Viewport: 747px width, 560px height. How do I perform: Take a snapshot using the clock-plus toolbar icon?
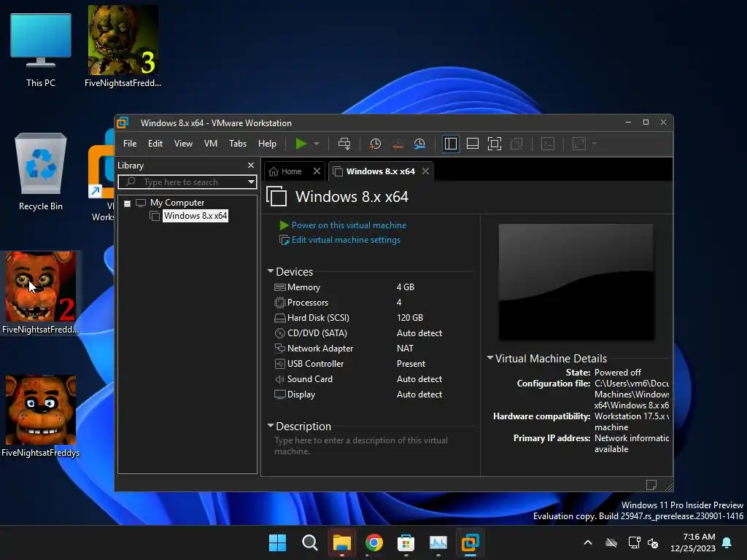(x=375, y=144)
